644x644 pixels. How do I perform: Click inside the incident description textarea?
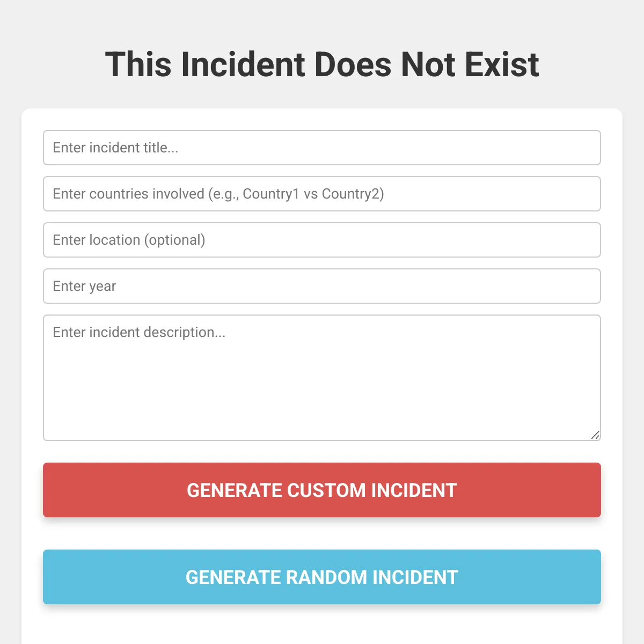(x=322, y=378)
